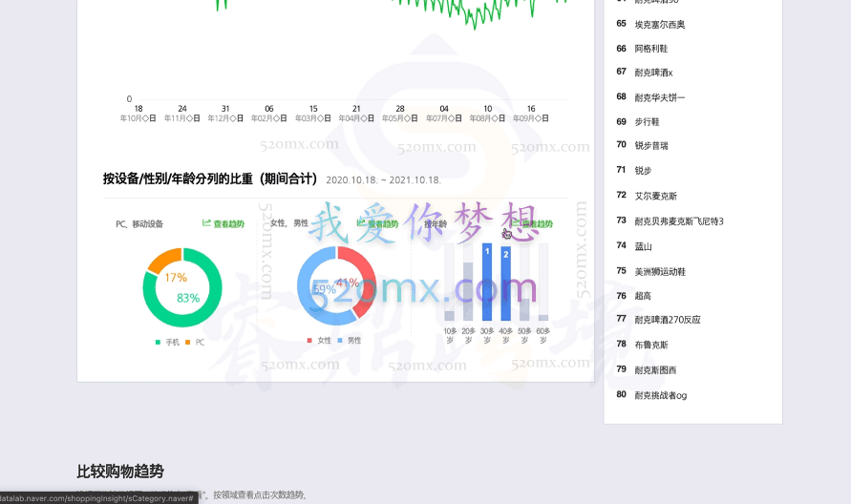The height and width of the screenshot is (504, 851).
Task: Open rank 70 keyword 锐步普瑞
Action: [x=651, y=145]
